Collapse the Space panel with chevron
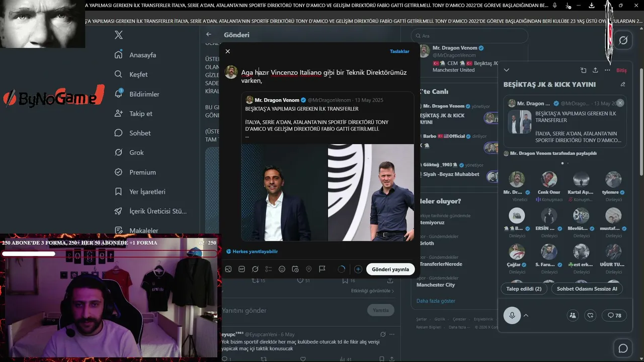Viewport: 644px width, 362px height. [x=507, y=70]
